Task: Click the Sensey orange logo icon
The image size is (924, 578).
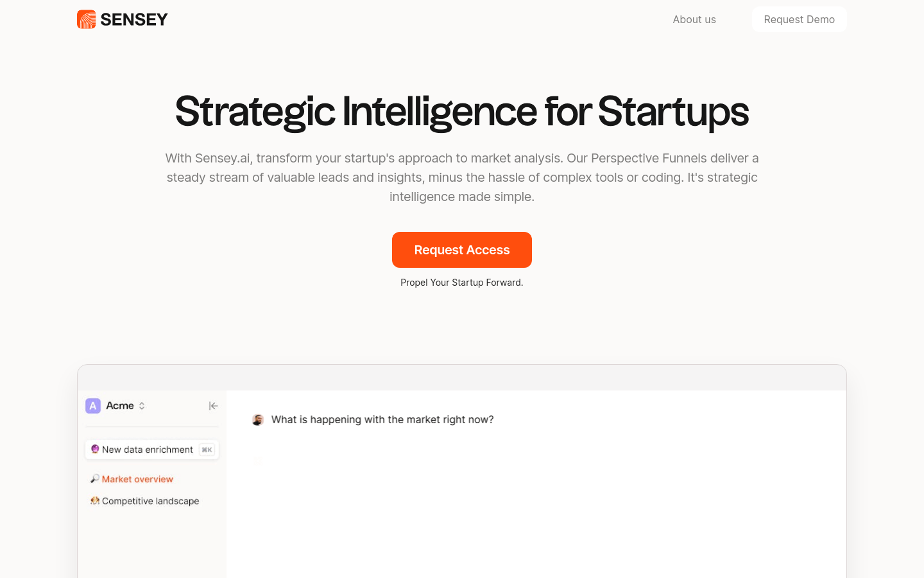Action: (x=86, y=19)
